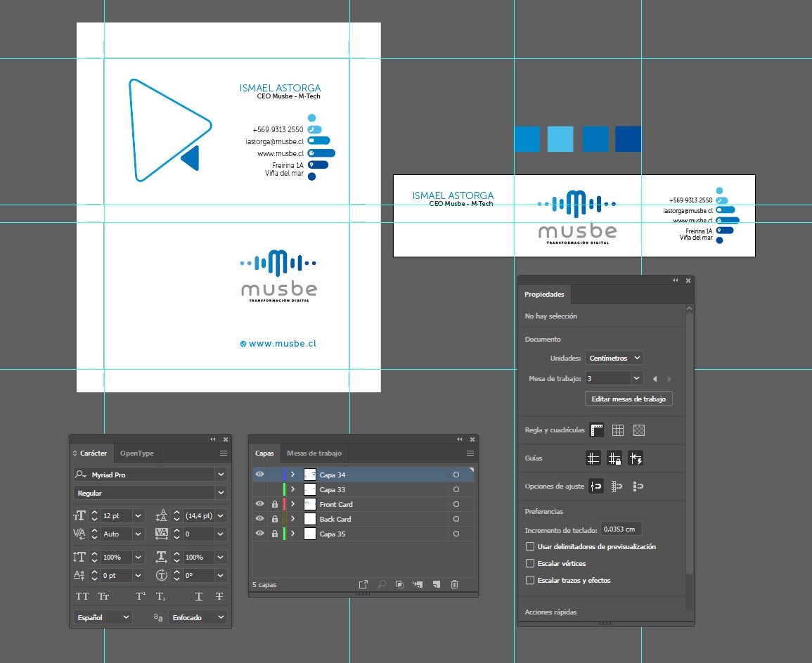The height and width of the screenshot is (663, 812).
Task: Expand the Capa 33 layer contents
Action: tap(292, 489)
